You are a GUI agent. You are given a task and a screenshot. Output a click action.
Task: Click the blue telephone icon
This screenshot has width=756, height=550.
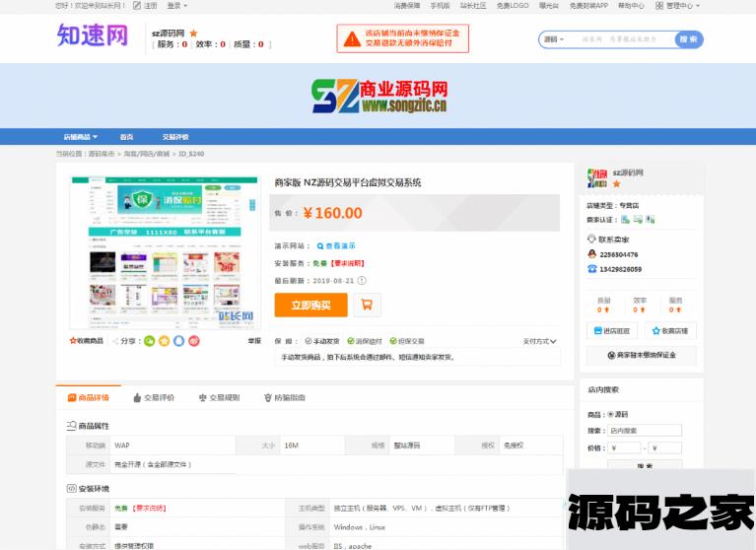[591, 268]
